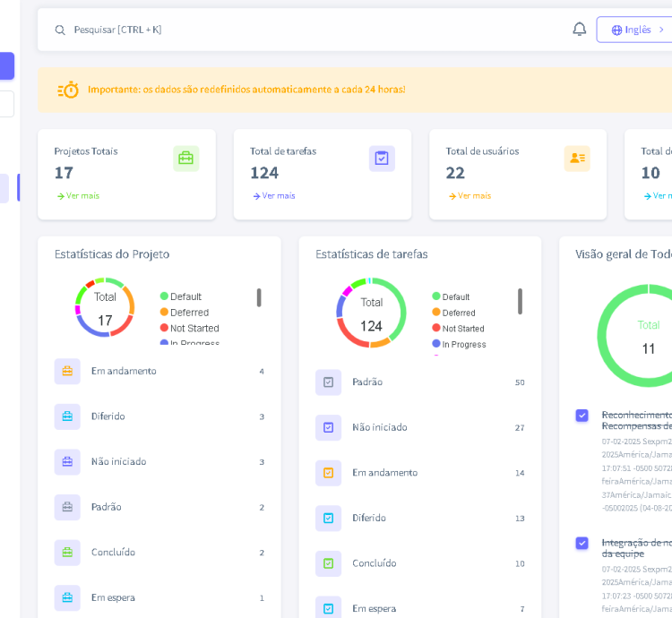Screen dimensions: 672x618
Task: Open Ver mais under Total de tarefas
Action: (x=273, y=196)
